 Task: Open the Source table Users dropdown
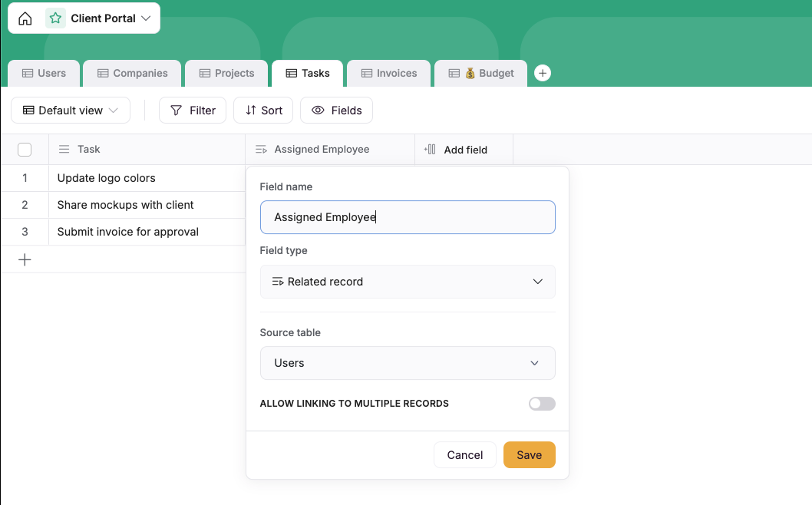click(x=408, y=363)
